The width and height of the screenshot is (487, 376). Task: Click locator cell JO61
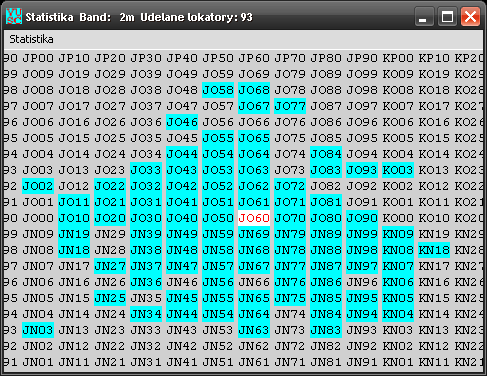[254, 202]
